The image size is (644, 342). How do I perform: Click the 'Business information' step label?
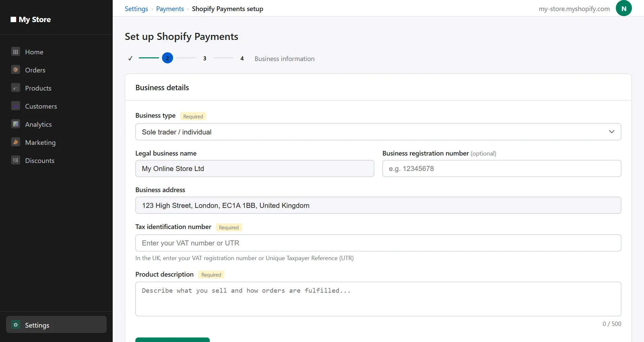tap(284, 59)
